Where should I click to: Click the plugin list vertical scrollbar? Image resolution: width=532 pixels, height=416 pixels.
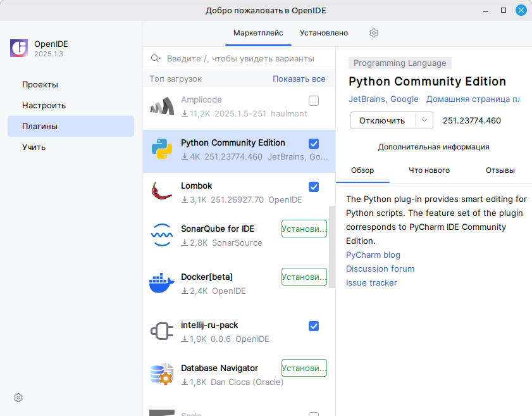pyautogui.click(x=332, y=247)
